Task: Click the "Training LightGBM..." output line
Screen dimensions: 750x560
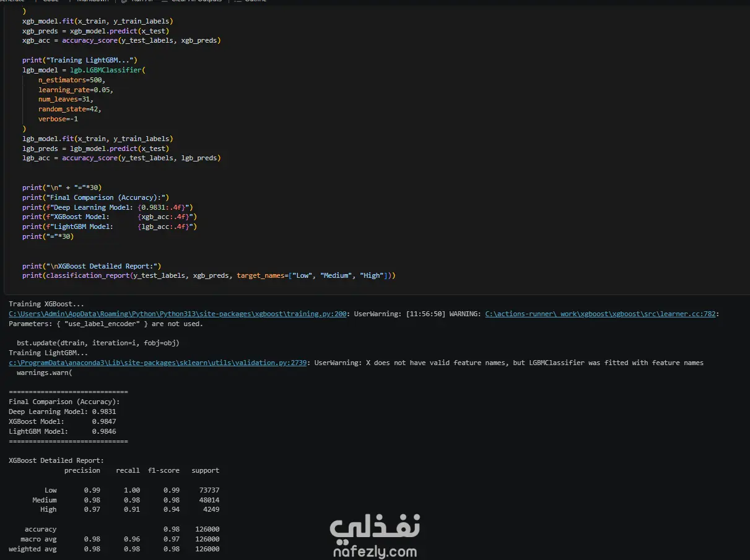Action: point(48,353)
